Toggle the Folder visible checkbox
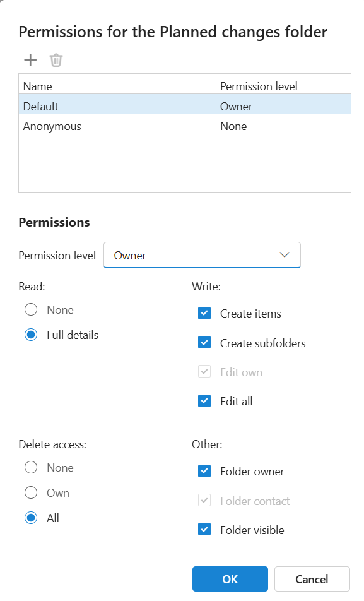This screenshot has height=601, width=364. pos(204,530)
